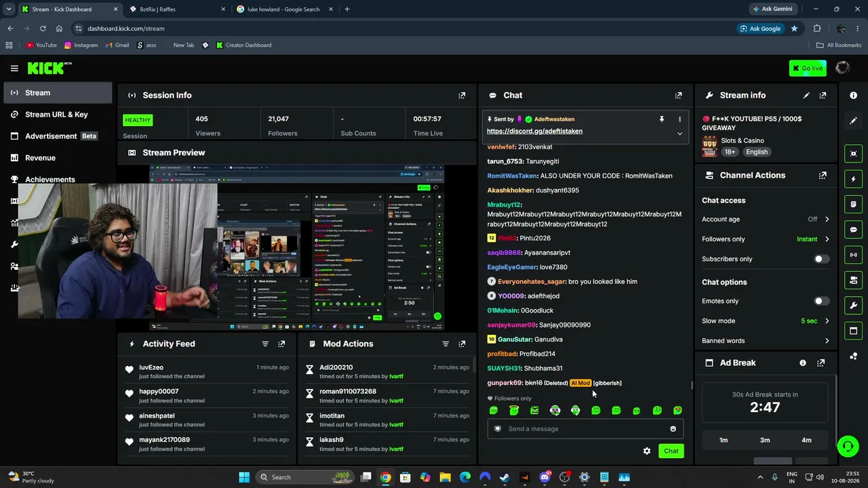This screenshot has height=488, width=868.
Task: Focus the Chrome address bar
Action: click(407, 28)
